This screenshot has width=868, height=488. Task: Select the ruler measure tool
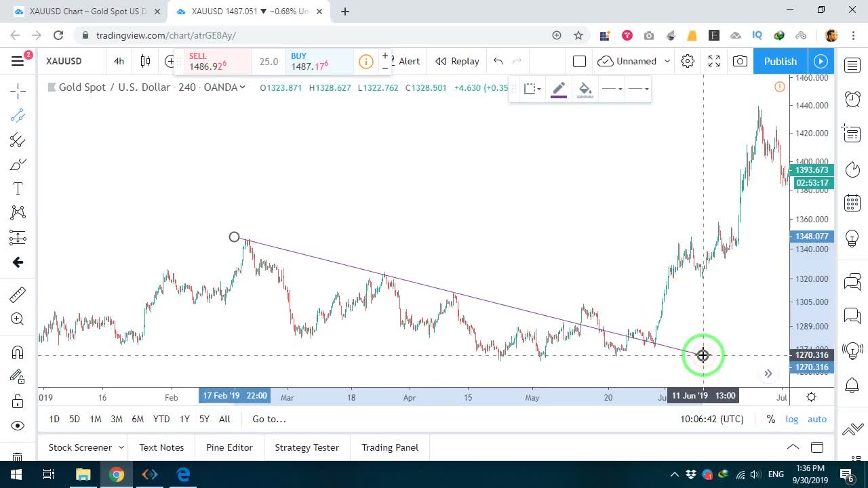tap(18, 294)
